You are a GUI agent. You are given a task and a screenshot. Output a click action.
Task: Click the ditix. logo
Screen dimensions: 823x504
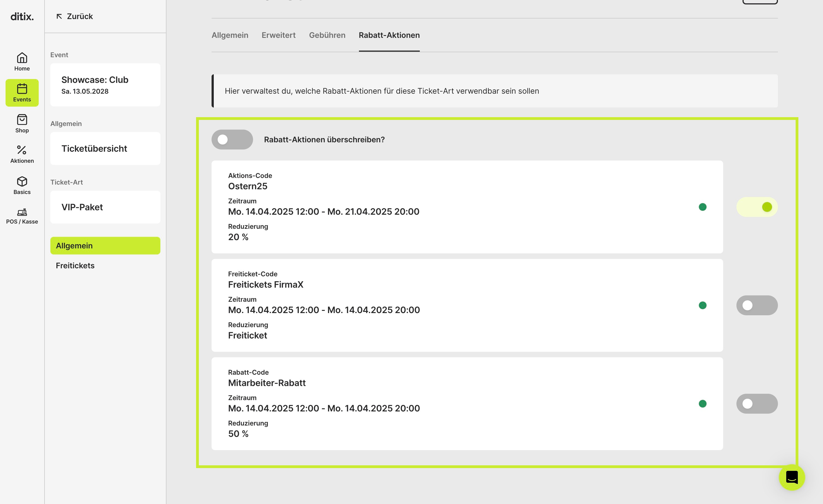pyautogui.click(x=22, y=16)
